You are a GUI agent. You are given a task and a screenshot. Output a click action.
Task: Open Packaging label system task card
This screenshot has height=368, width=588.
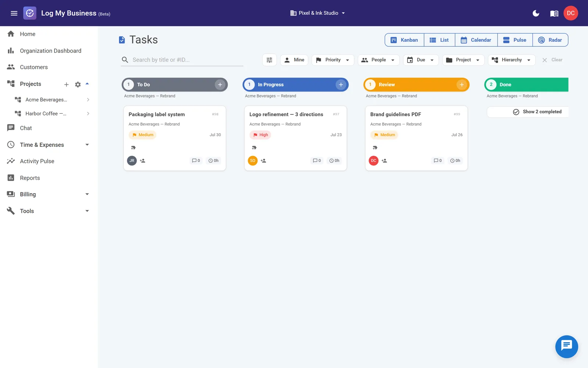[x=175, y=138]
